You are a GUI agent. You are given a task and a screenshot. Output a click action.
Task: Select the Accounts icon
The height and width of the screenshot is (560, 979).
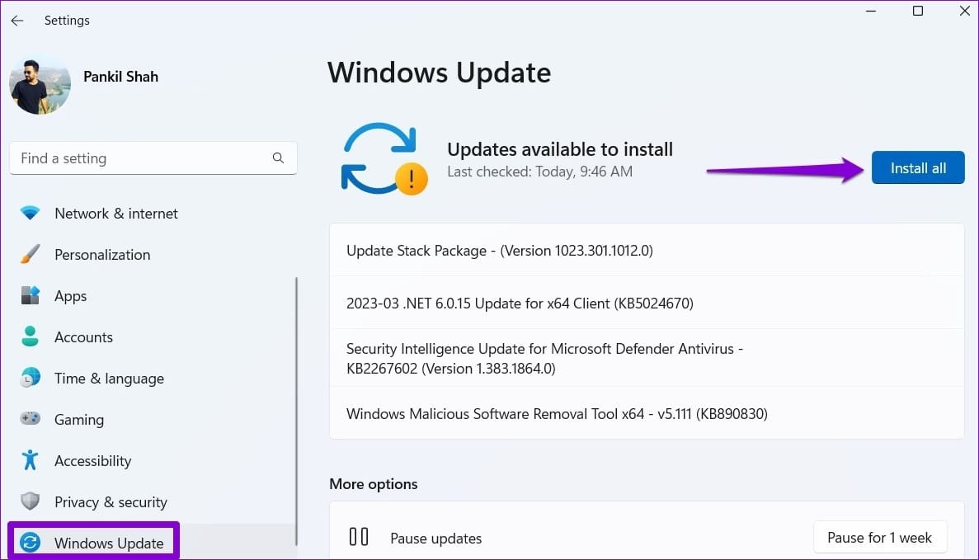pyautogui.click(x=30, y=336)
